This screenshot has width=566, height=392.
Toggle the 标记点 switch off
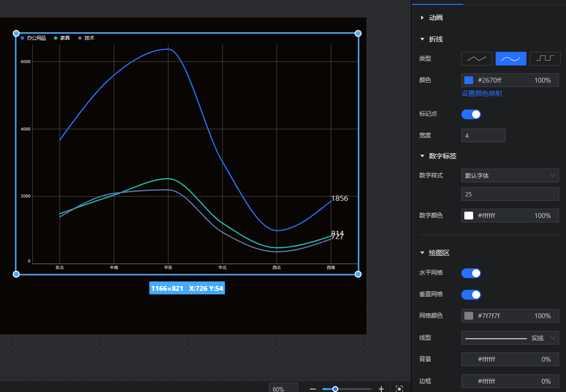[x=471, y=114]
